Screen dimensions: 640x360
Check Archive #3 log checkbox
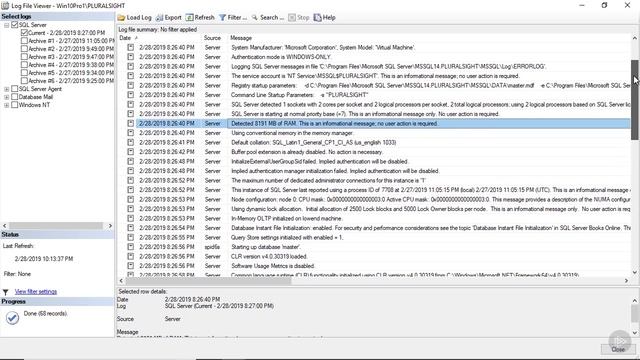click(24, 57)
